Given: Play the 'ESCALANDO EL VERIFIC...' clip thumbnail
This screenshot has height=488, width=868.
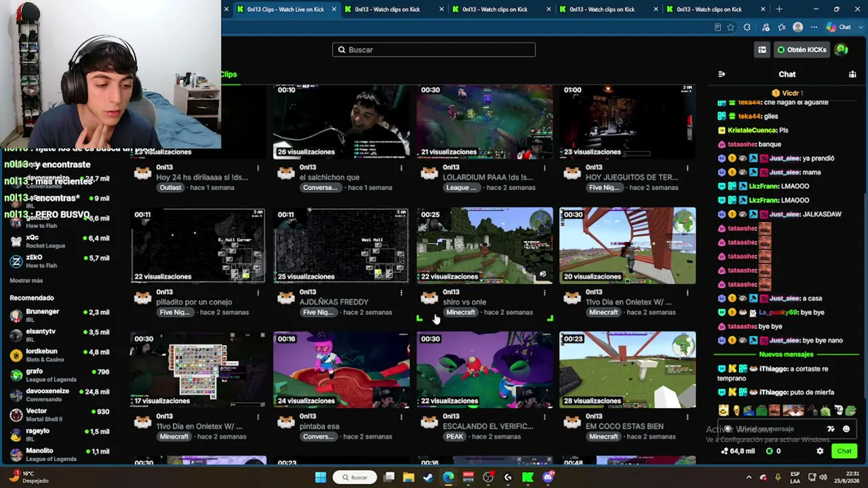Looking at the screenshot, I should [484, 369].
